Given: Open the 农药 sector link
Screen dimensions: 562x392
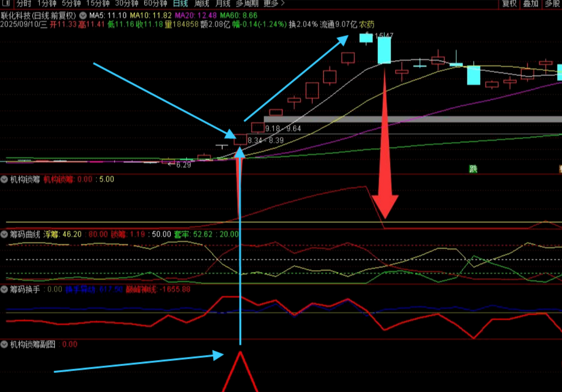Looking at the screenshot, I should [366, 24].
